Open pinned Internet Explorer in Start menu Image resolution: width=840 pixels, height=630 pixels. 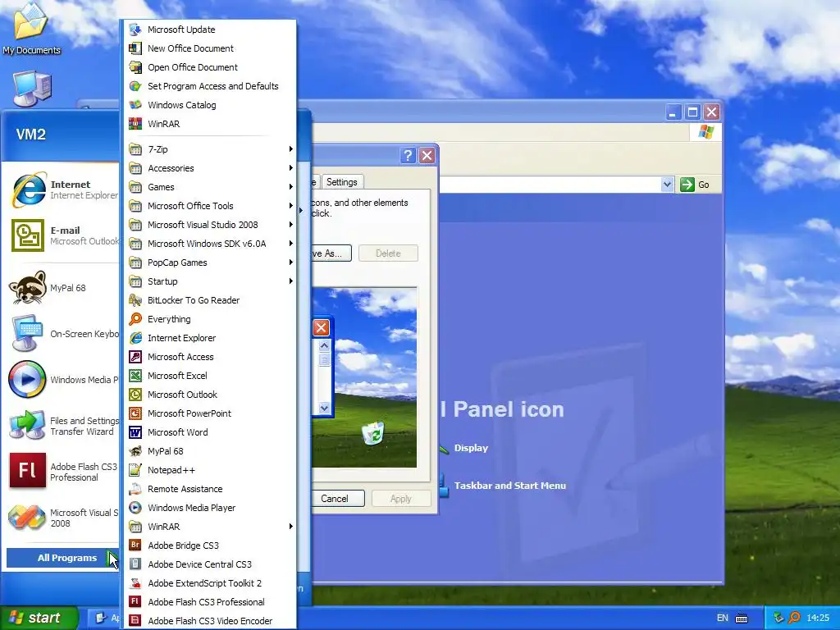coord(62,189)
